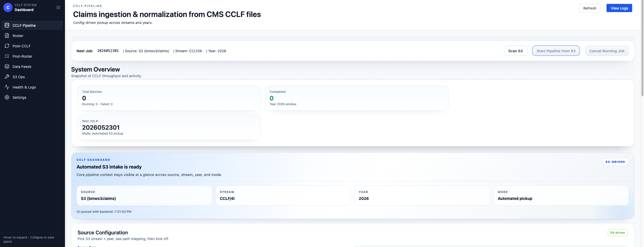
Task: Collapse the sidebar using the hamburger icon
Action: click(x=58, y=7)
